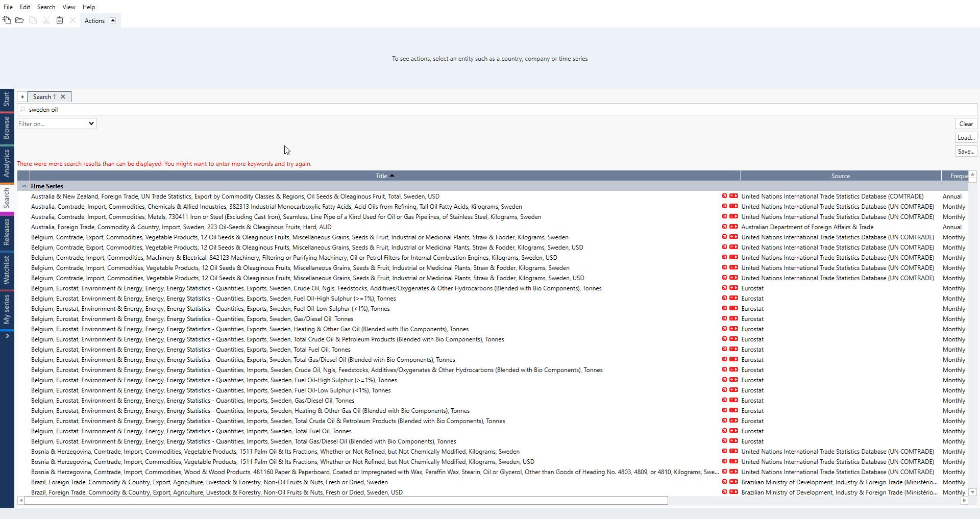Click the Load... button
This screenshot has width=980, height=519.
[966, 138]
